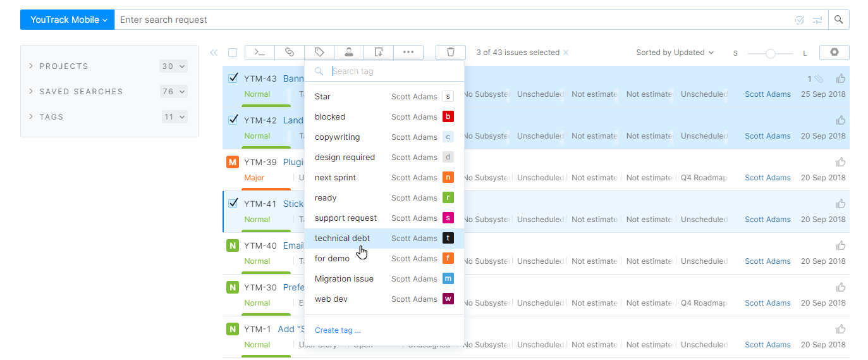868x360 pixels.
Task: Click the Major priority label on YTM-39
Action: click(x=254, y=178)
